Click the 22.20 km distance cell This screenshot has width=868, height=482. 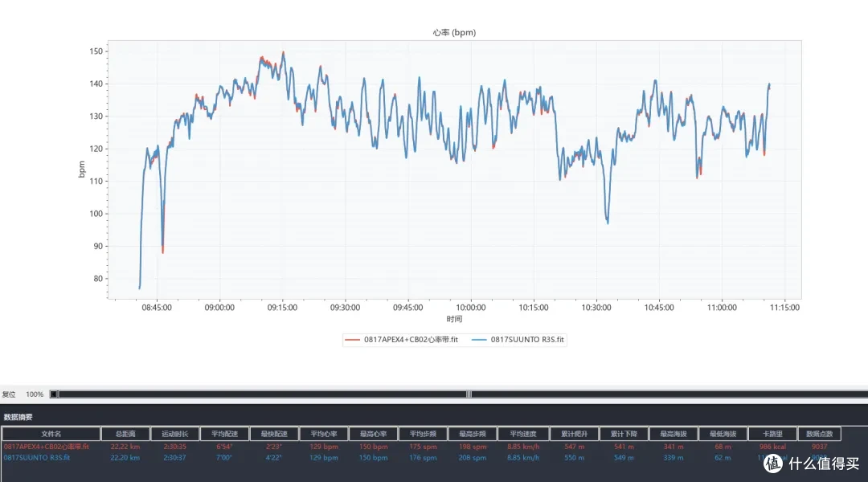[x=125, y=458]
